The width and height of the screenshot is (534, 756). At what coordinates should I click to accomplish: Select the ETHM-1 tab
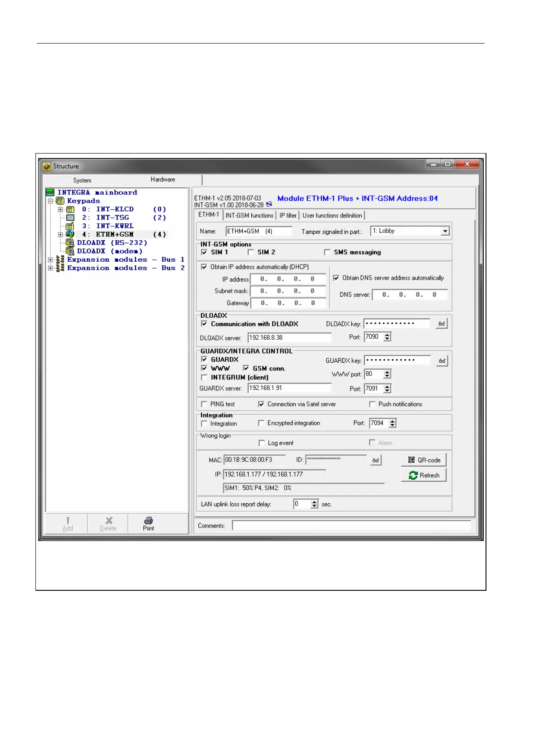[209, 215]
